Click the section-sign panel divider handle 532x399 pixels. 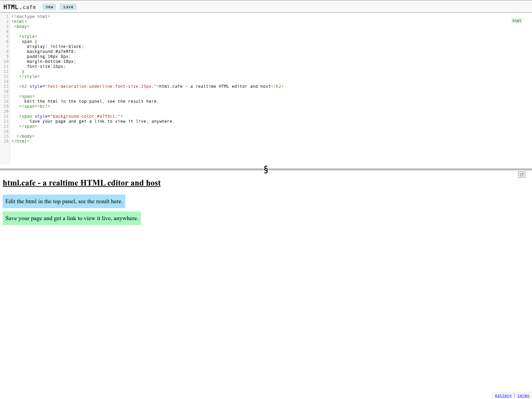[x=266, y=170]
